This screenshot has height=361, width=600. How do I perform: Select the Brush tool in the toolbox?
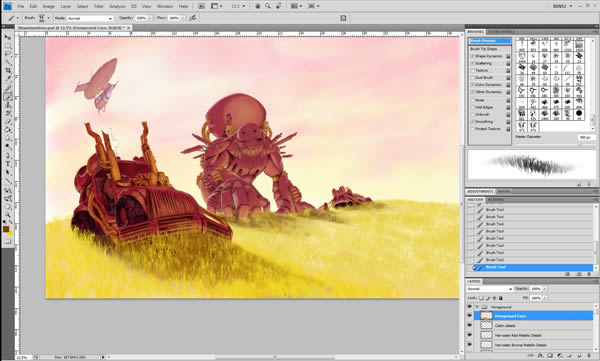tap(8, 96)
